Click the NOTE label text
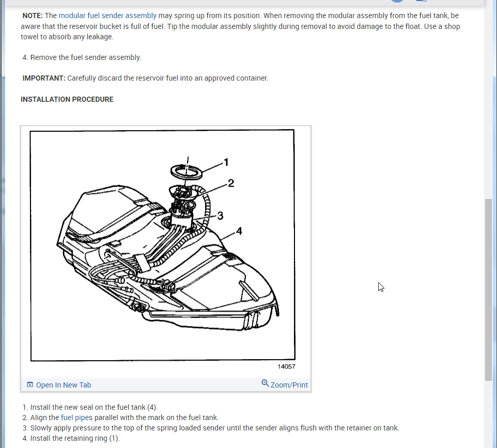 coord(33,16)
